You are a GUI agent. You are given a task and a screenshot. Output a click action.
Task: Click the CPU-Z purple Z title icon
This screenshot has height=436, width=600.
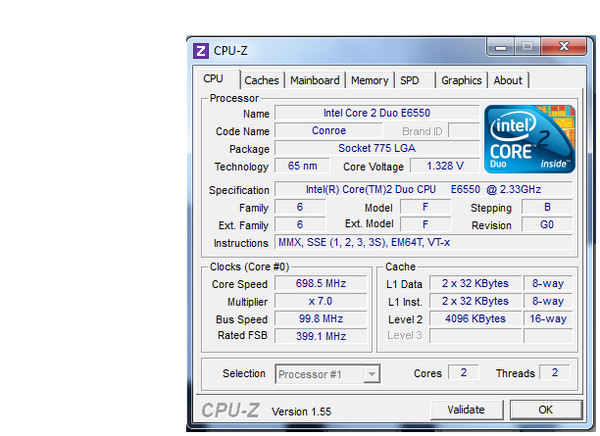click(x=201, y=51)
